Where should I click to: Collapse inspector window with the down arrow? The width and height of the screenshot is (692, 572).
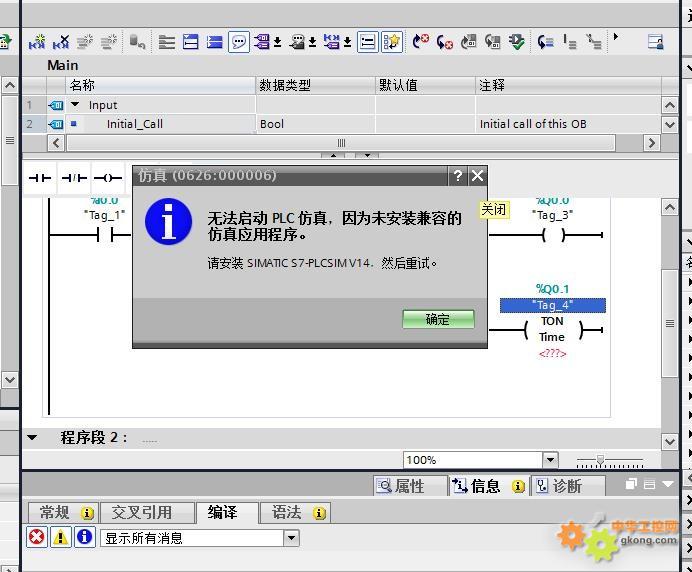point(668,484)
